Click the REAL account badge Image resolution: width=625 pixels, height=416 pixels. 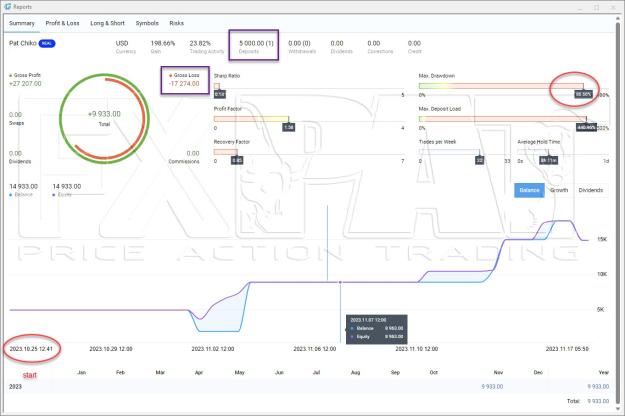[47, 43]
